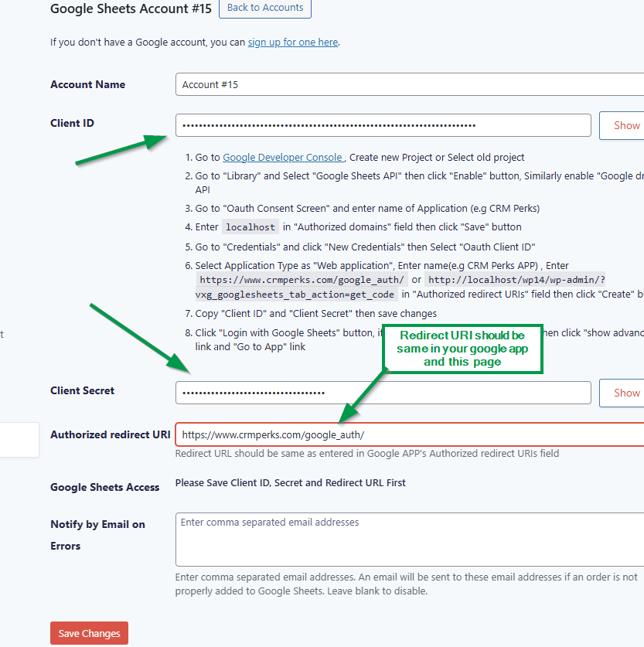The width and height of the screenshot is (644, 647).
Task: Save Changes to the account
Action: (89, 633)
